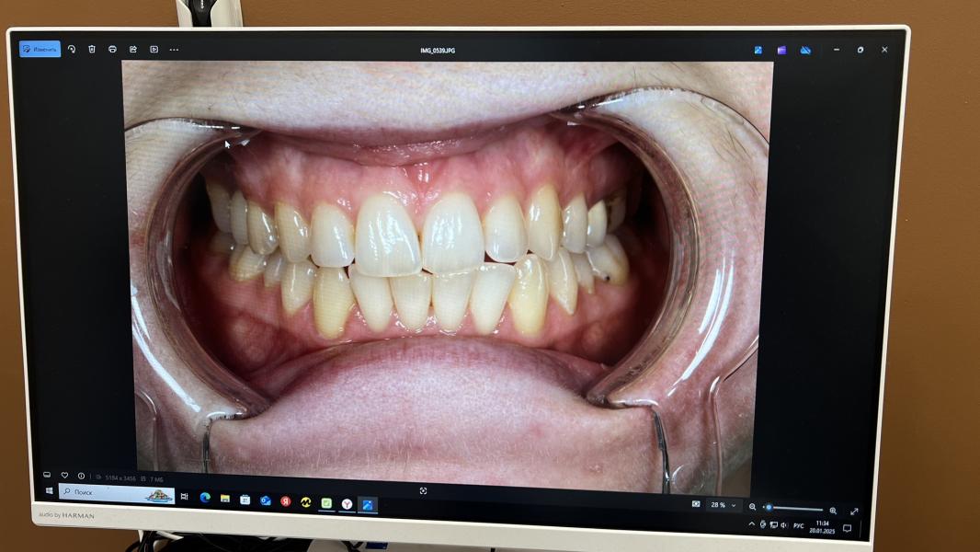The width and height of the screenshot is (980, 552).
Task: Zoom out using the minus magnifier icon
Action: point(753,506)
